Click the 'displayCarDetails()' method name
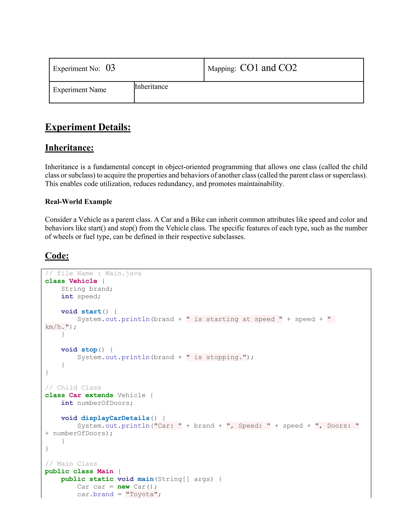The height and width of the screenshot is (532, 411). click(115, 418)
